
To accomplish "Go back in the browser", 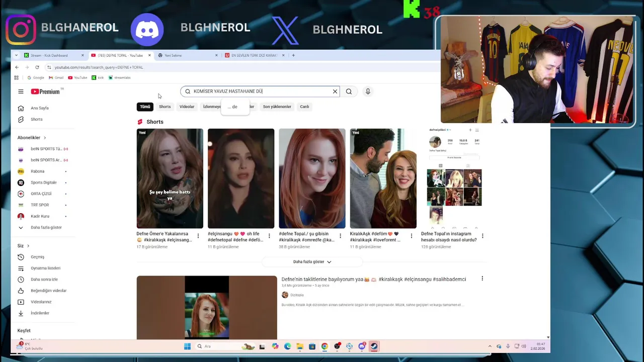I will (17, 67).
